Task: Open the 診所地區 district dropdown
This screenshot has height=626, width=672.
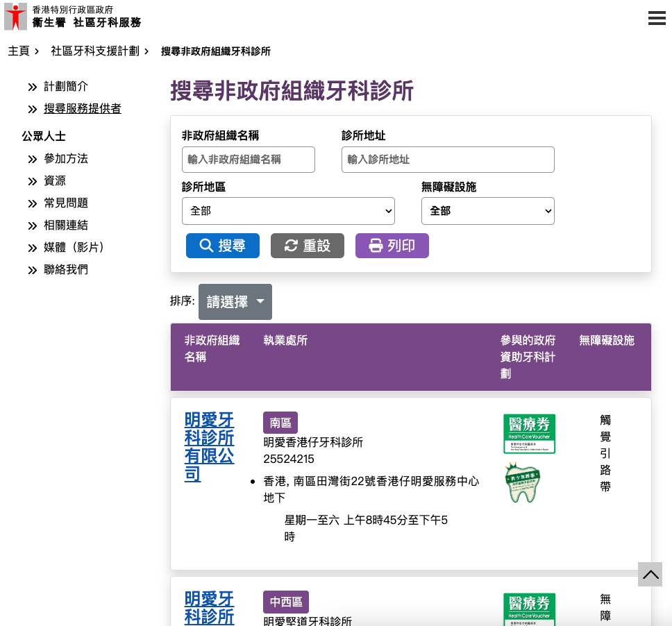Action: pos(288,211)
